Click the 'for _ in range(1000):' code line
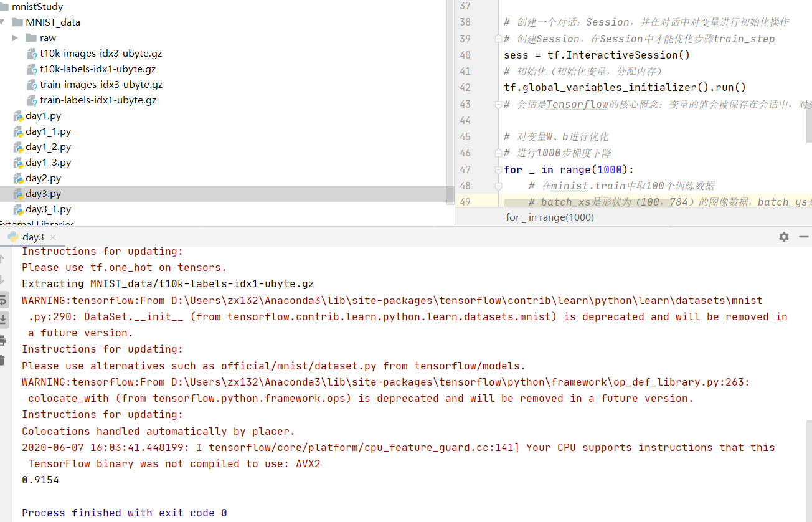 (x=569, y=169)
